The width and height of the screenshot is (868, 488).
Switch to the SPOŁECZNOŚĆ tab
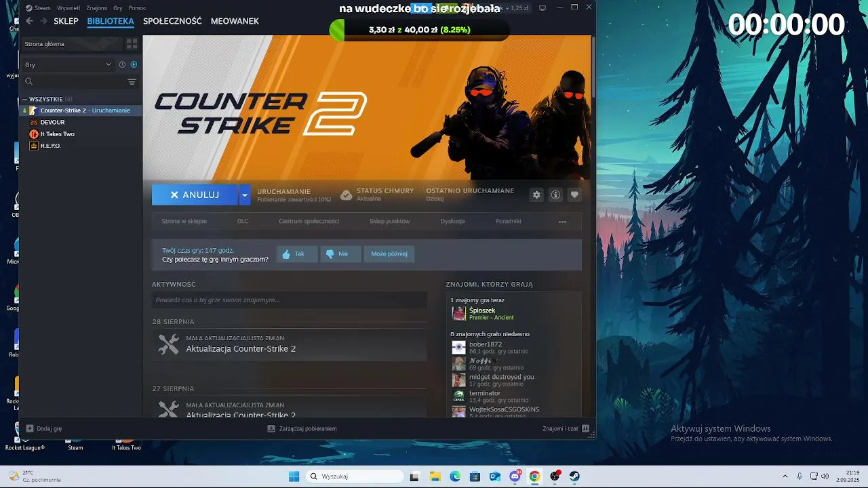point(172,21)
